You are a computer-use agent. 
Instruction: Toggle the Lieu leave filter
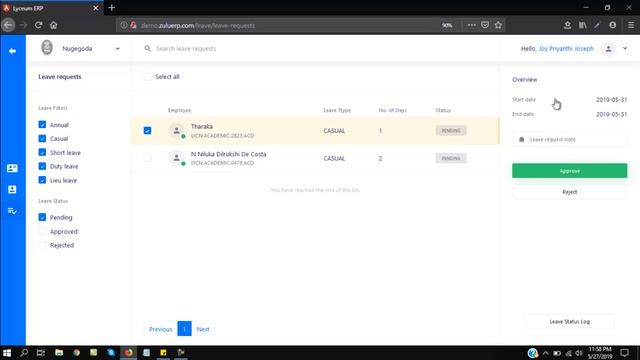[x=42, y=180]
